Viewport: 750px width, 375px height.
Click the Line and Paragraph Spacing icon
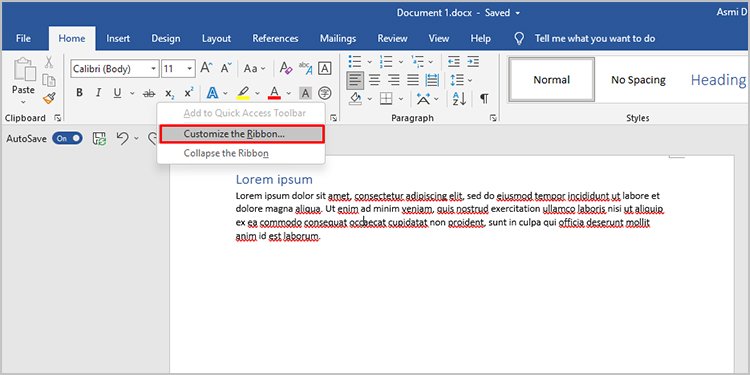(457, 80)
